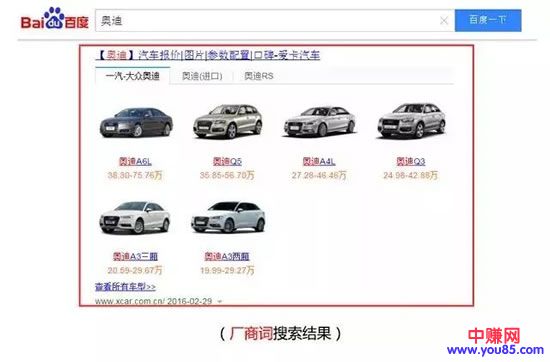Viewport: 550px width, 362px height.
Task: Focus the search field containing 奥迪
Action: pos(275,21)
